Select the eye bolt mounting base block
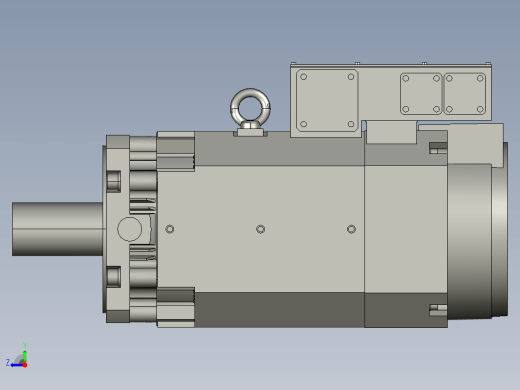 (250, 133)
